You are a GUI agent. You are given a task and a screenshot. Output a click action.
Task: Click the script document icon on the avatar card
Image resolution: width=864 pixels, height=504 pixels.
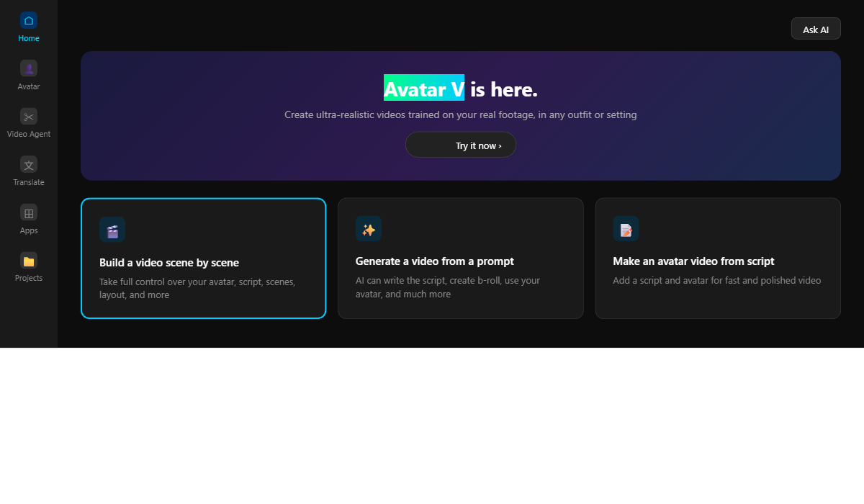point(626,229)
